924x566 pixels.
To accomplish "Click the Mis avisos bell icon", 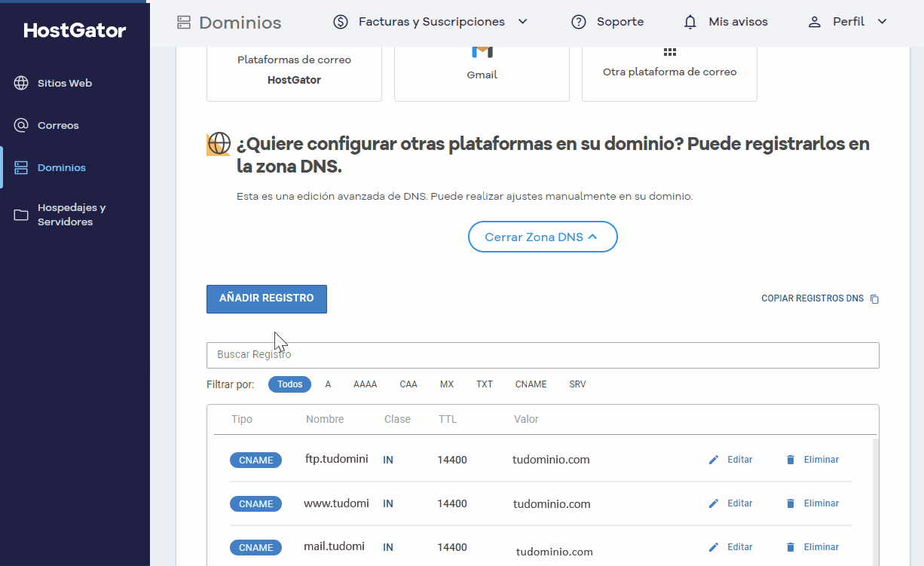I will (690, 22).
